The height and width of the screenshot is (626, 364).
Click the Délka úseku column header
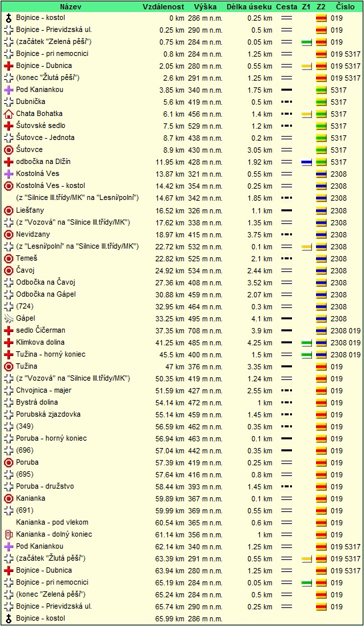[x=250, y=7]
